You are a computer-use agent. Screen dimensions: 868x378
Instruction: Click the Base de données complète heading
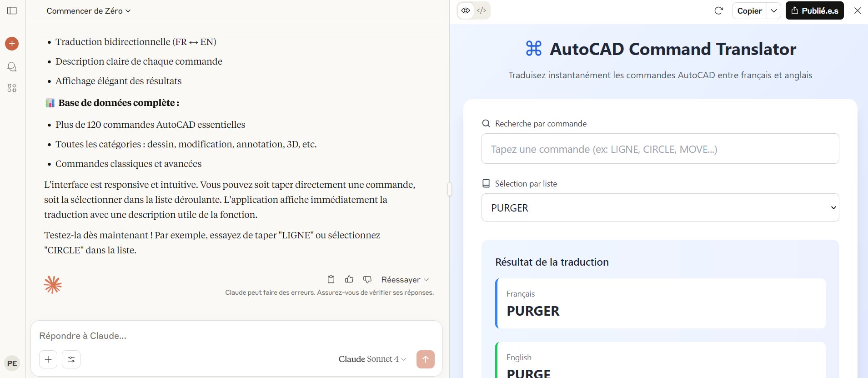[x=119, y=103]
